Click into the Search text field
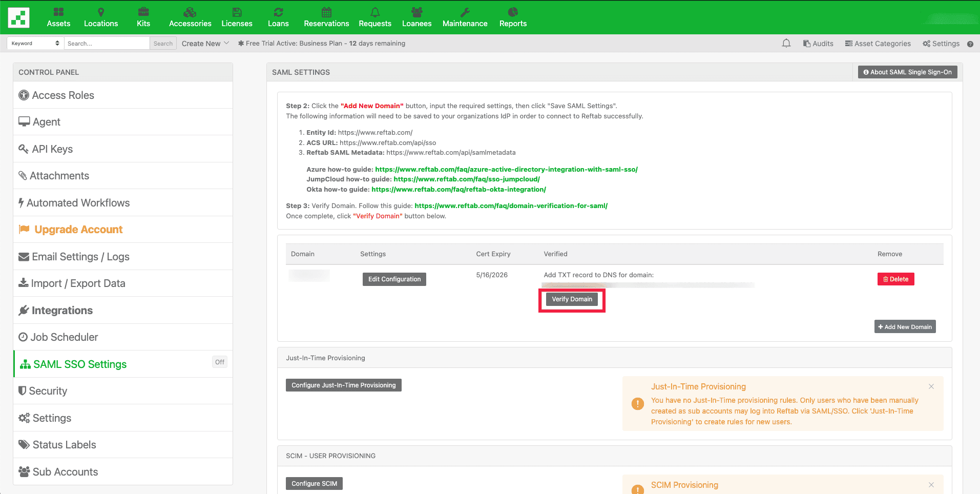The image size is (980, 494). tap(107, 44)
